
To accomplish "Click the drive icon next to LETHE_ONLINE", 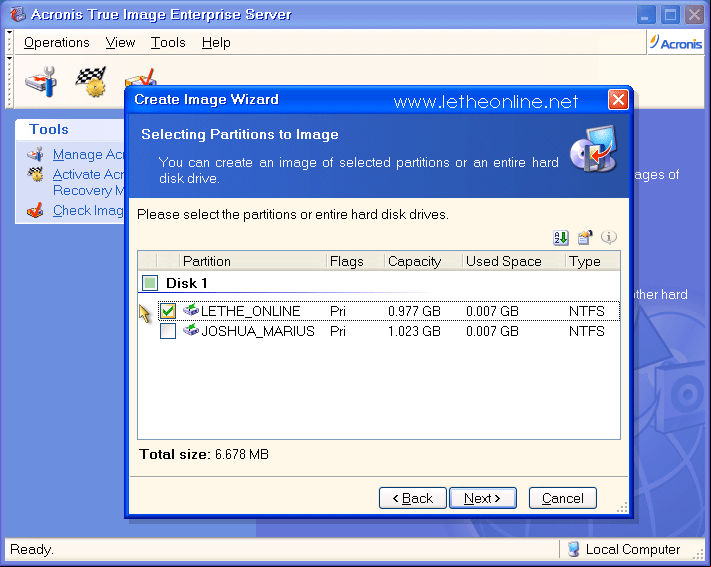I will click(191, 310).
